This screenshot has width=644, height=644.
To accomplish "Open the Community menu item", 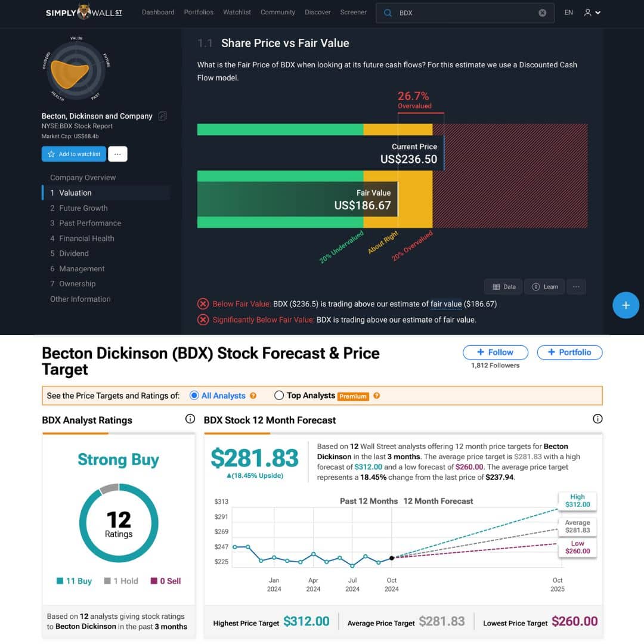I will [x=278, y=13].
